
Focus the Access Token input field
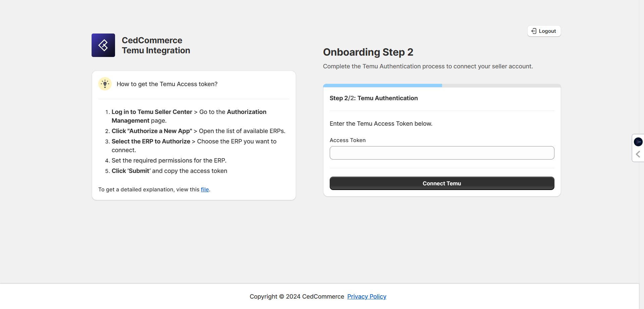pyautogui.click(x=442, y=153)
